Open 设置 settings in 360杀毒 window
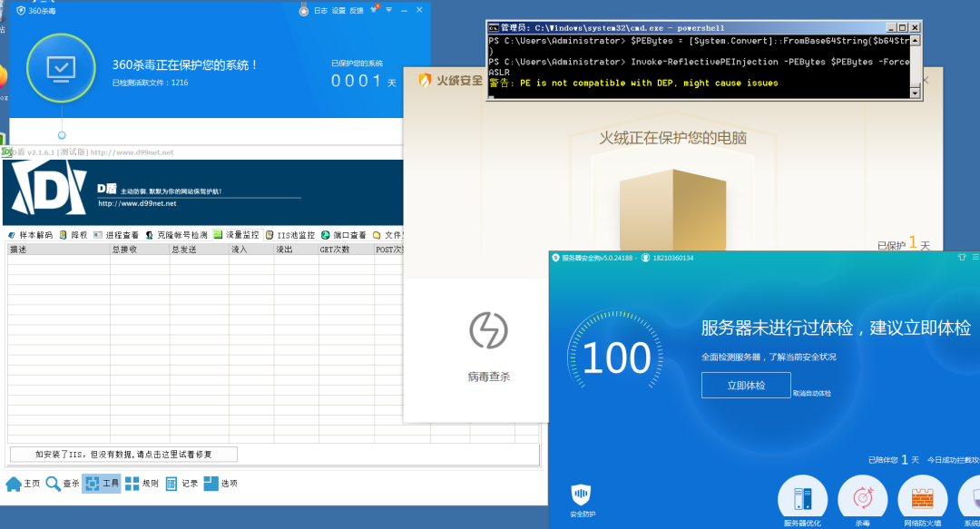Viewport: 980px width, 529px height. 338,11
